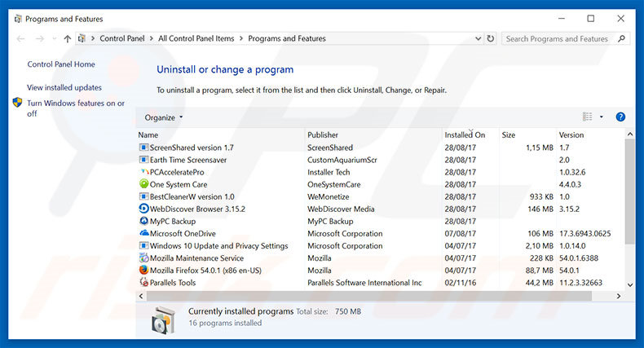
Task: Click the address bar Control Panel icon
Action: pos(82,38)
